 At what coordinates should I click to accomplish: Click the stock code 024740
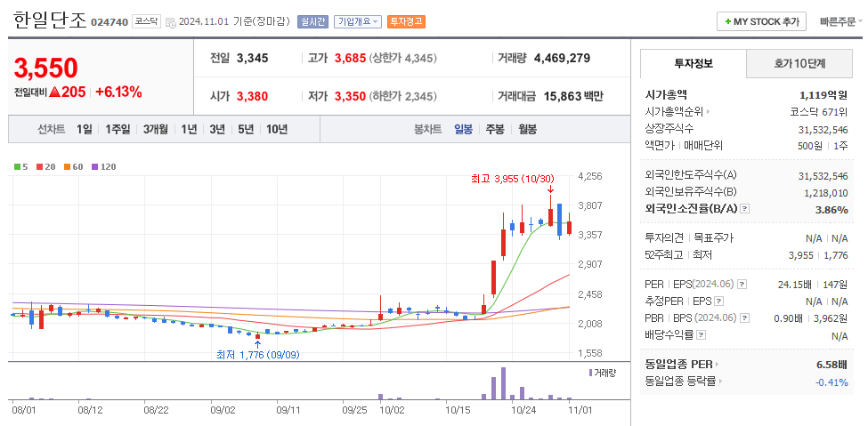coord(110,23)
